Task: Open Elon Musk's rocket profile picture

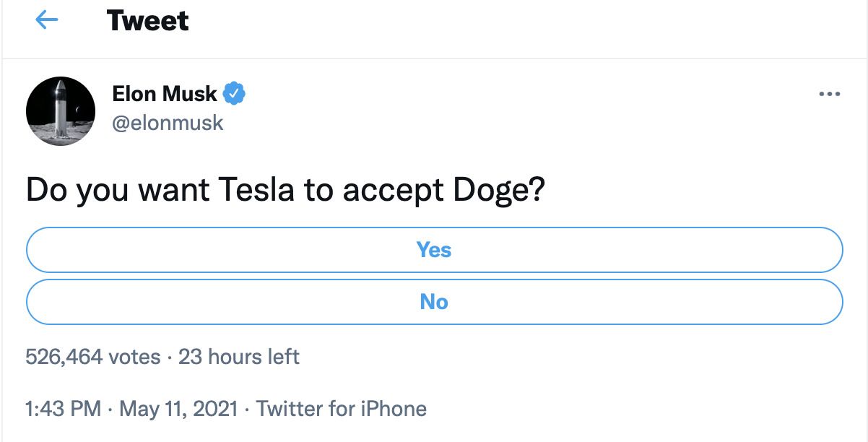Action: 61,110
